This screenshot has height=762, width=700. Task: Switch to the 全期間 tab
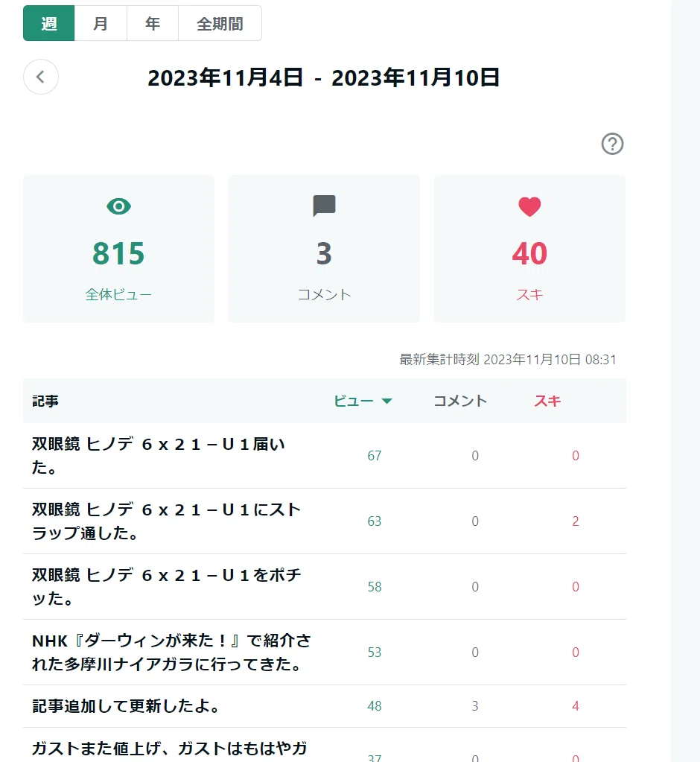(220, 23)
